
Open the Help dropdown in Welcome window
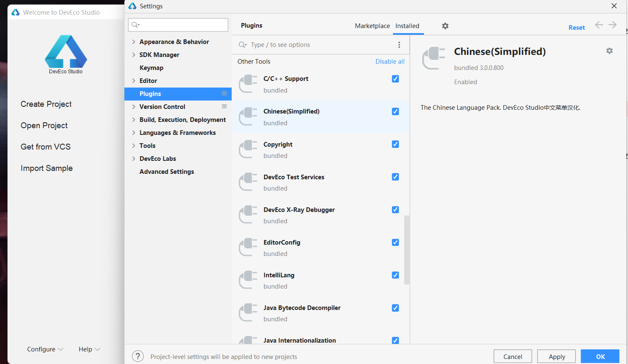tap(89, 349)
